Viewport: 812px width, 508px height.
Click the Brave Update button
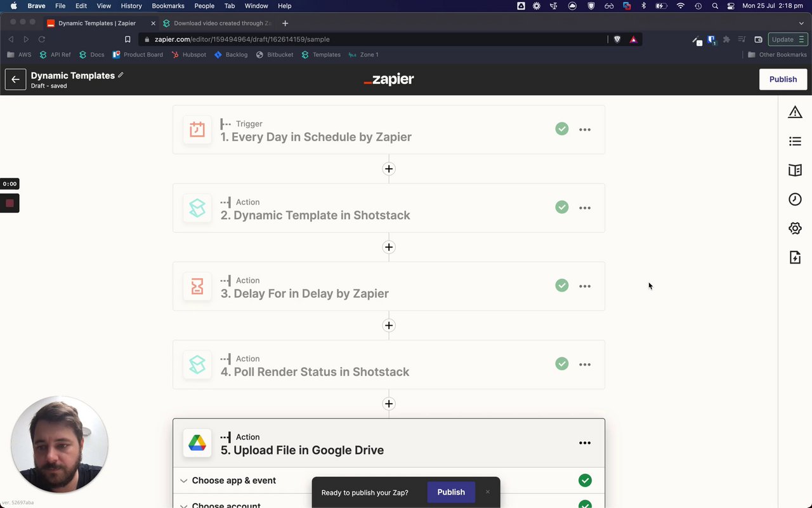click(x=789, y=39)
